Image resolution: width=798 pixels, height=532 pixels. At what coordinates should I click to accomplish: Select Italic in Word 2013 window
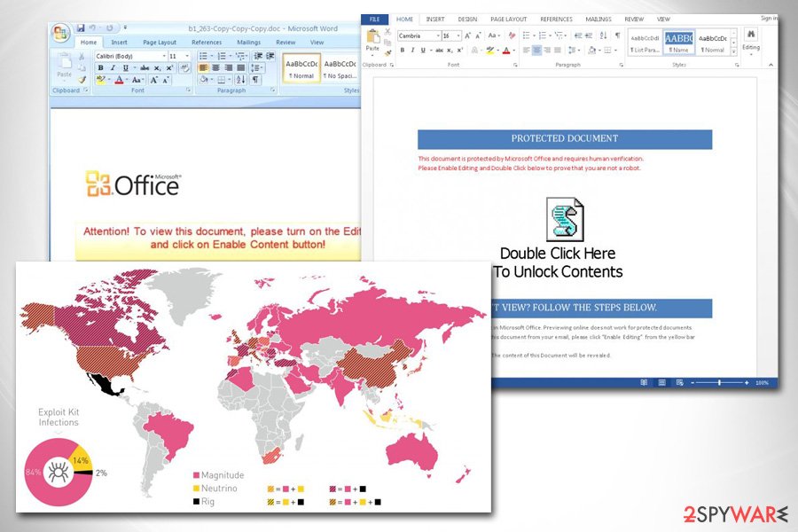(412, 51)
